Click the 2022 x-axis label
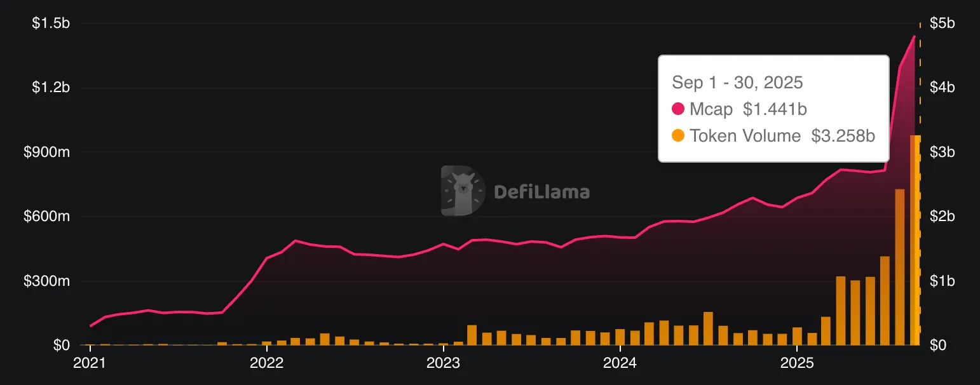980x385 pixels. click(267, 365)
